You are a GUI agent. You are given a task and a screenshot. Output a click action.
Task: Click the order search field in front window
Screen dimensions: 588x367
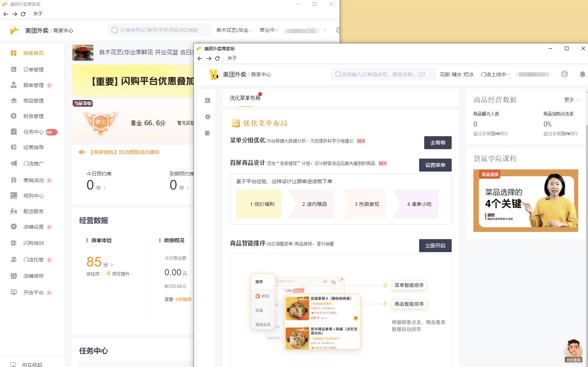point(383,74)
